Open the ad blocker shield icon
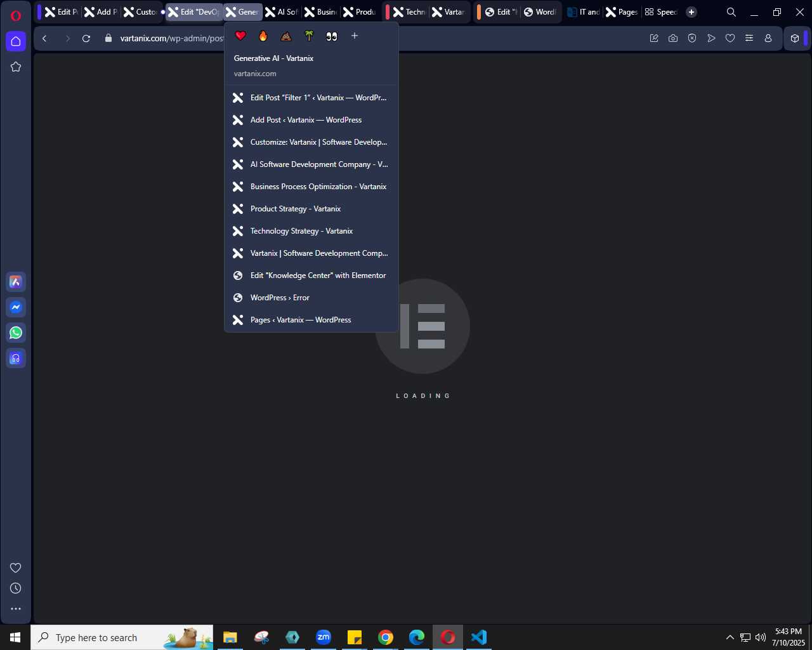The height and width of the screenshot is (650, 812). point(692,38)
